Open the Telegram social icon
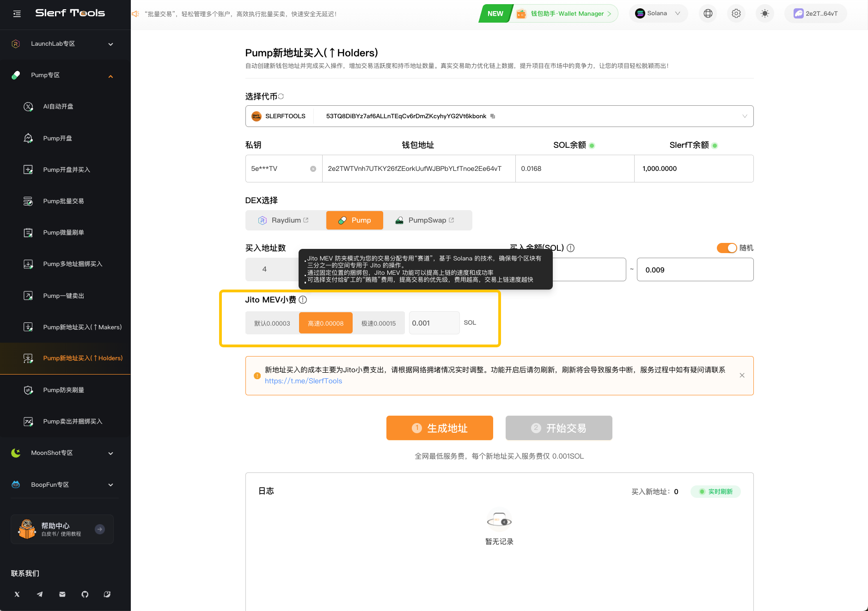 pyautogui.click(x=40, y=594)
